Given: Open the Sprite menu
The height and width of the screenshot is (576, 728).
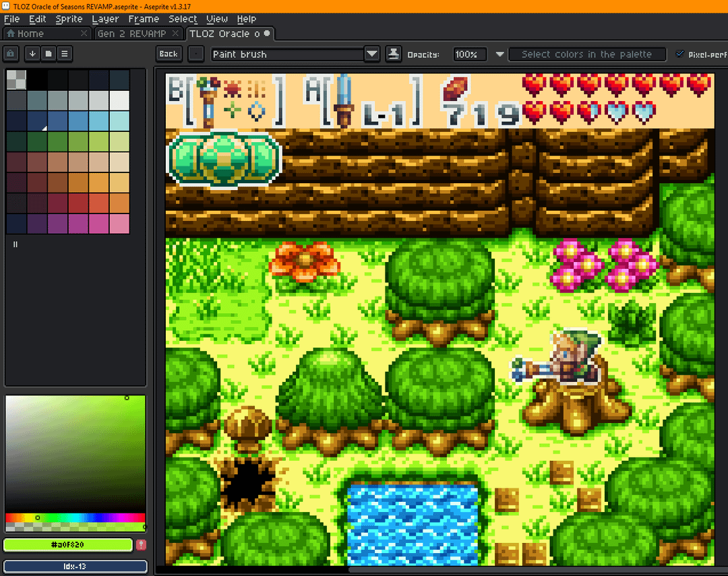Looking at the screenshot, I should (x=69, y=19).
